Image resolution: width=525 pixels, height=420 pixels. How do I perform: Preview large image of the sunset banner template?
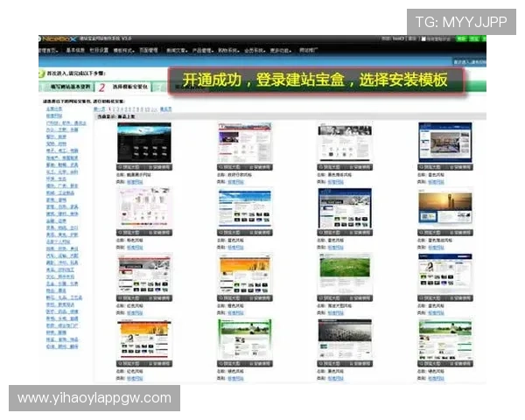430,233
